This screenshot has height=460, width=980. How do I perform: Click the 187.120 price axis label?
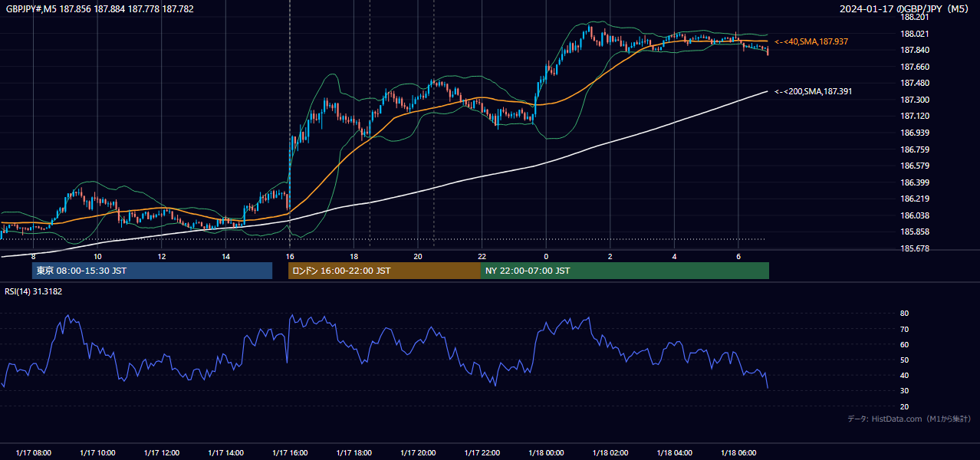pos(915,116)
